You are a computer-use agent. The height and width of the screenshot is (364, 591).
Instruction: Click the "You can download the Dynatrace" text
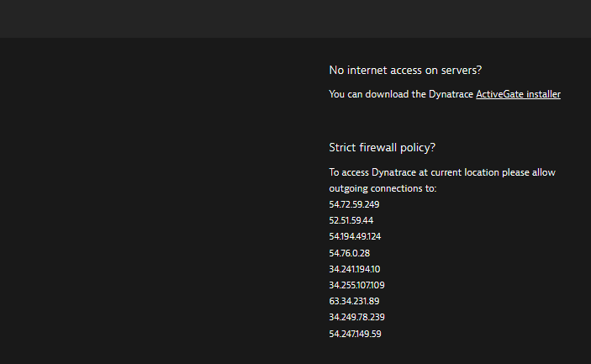[401, 94]
